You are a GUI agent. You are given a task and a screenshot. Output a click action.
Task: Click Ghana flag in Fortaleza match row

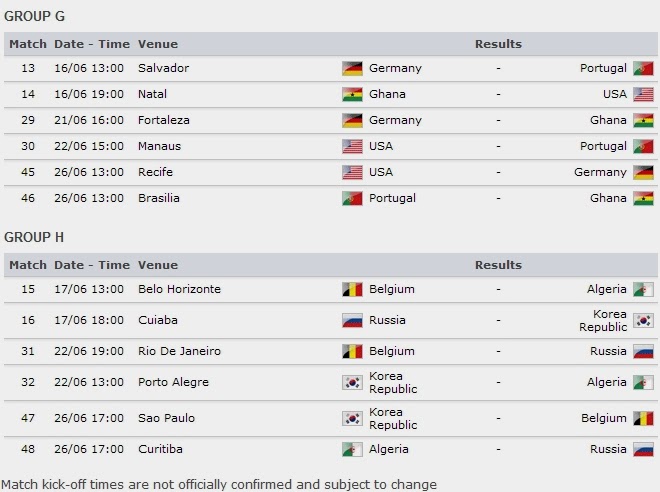(643, 120)
